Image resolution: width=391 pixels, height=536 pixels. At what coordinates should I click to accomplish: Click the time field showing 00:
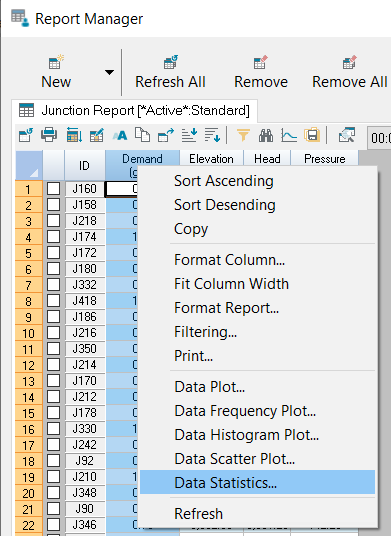[x=379, y=138]
